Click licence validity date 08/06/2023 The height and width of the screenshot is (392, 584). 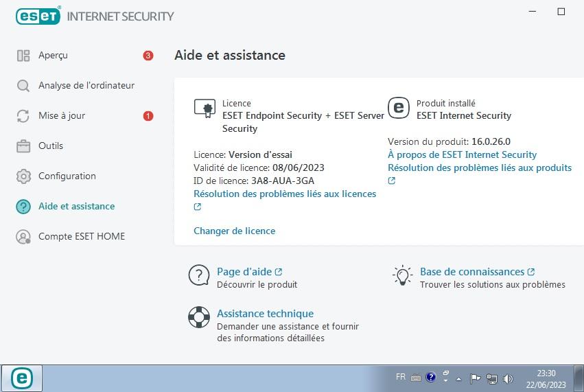299,168
